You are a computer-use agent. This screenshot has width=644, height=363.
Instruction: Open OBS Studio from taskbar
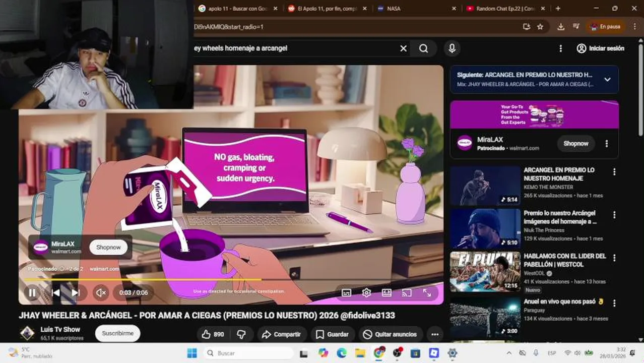[397, 353]
